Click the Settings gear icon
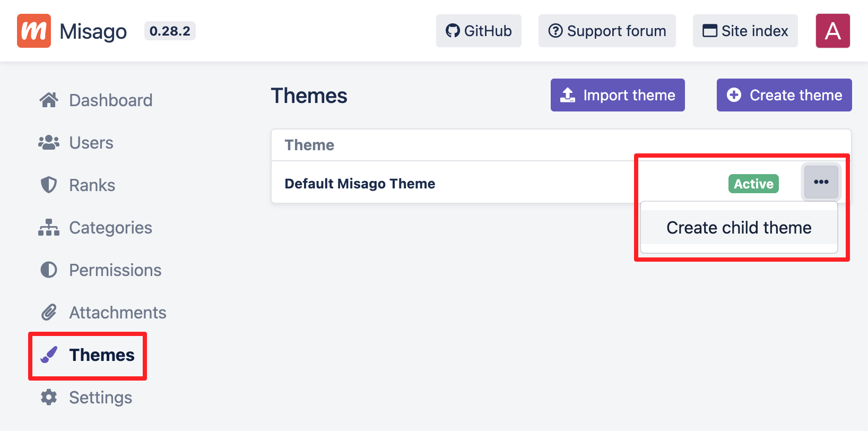The image size is (868, 431). [49, 397]
